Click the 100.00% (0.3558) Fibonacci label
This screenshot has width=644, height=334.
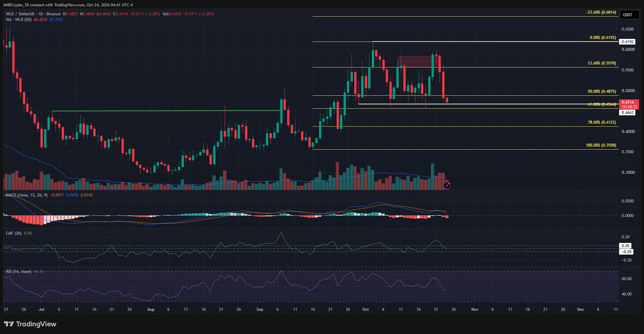click(x=601, y=145)
